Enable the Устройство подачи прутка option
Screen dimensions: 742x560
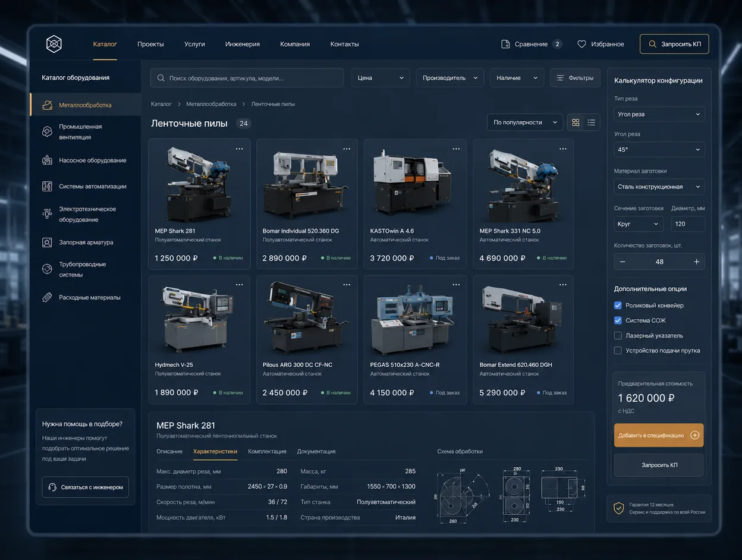[618, 351]
